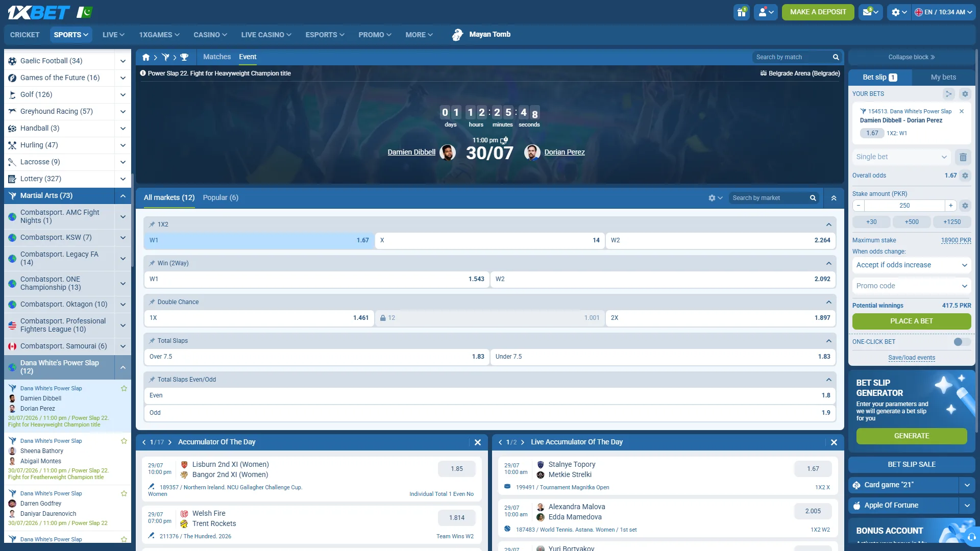Collapse the Win (2Way) market
Screen dimensions: 980x551
coord(828,263)
